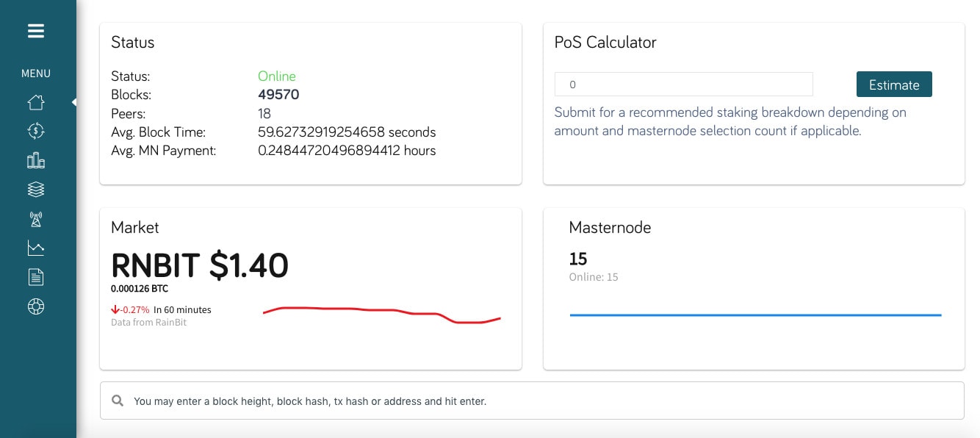Click the RNBIT $1.40 price heading
The height and width of the screenshot is (438, 980).
pyautogui.click(x=200, y=265)
